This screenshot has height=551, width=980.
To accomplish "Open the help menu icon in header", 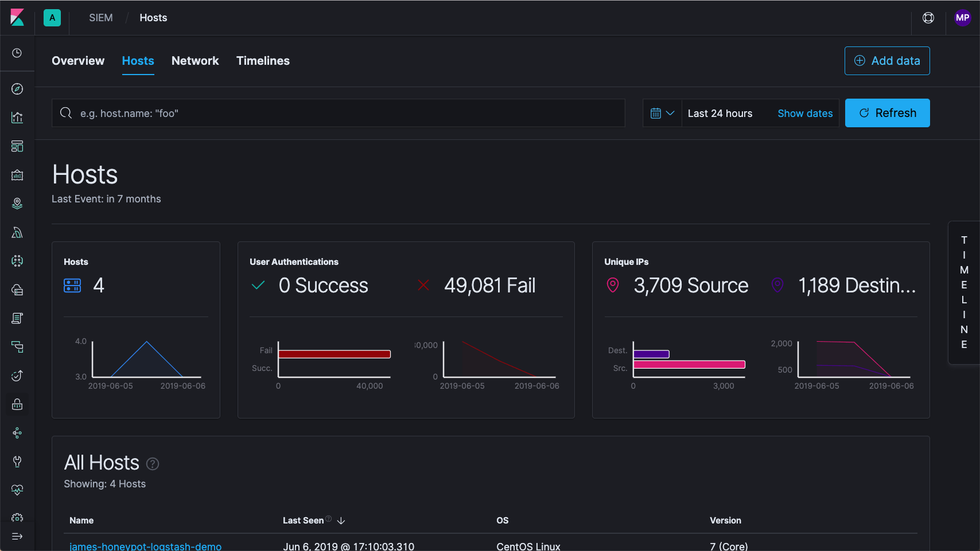I will (928, 18).
